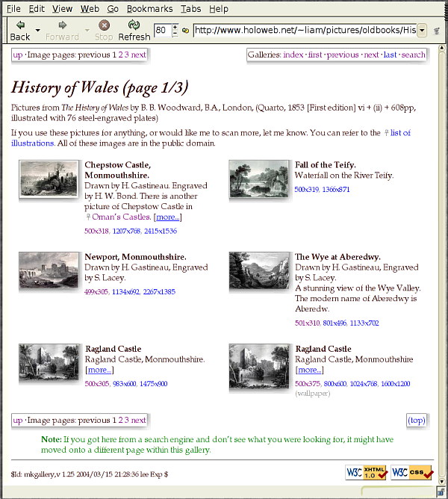Click the Newport, Monmouthshire thumbnail image
This screenshot has height=499, width=448.
tap(49, 270)
